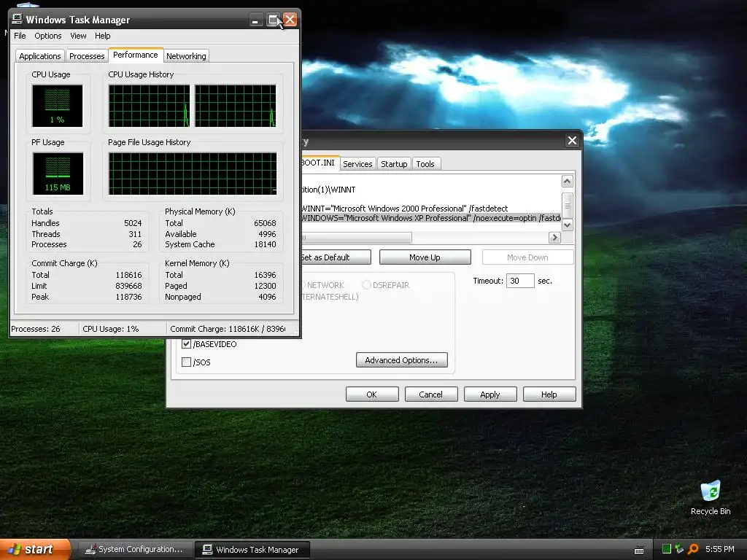Click the Move Up button
747x560 pixels.
tap(425, 257)
